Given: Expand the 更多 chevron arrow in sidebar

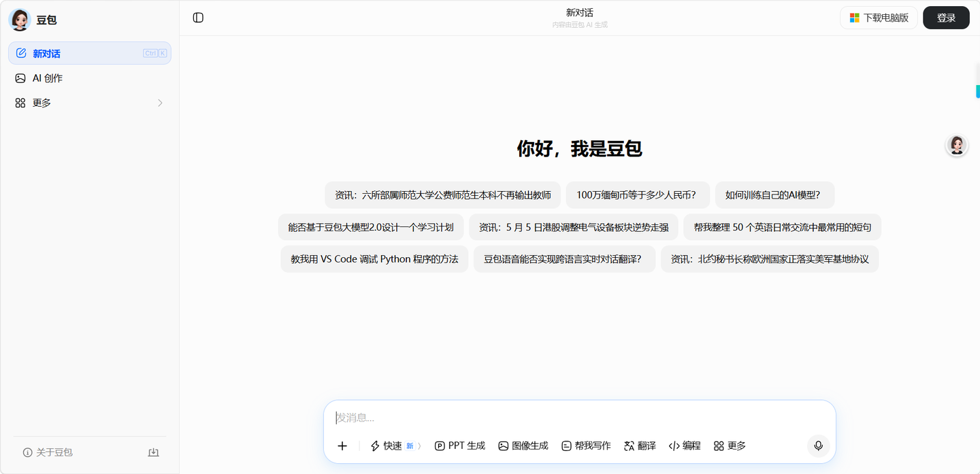Looking at the screenshot, I should (160, 103).
